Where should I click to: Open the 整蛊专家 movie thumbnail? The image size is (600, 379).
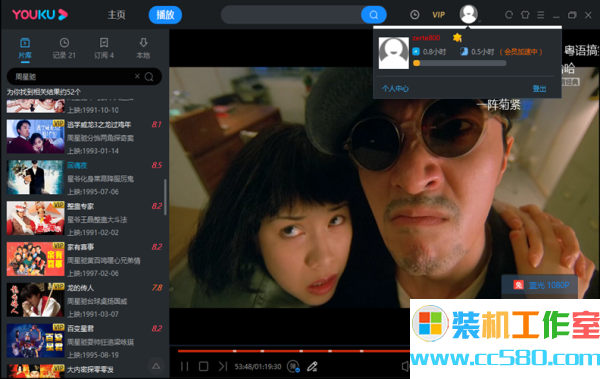pyautogui.click(x=35, y=218)
